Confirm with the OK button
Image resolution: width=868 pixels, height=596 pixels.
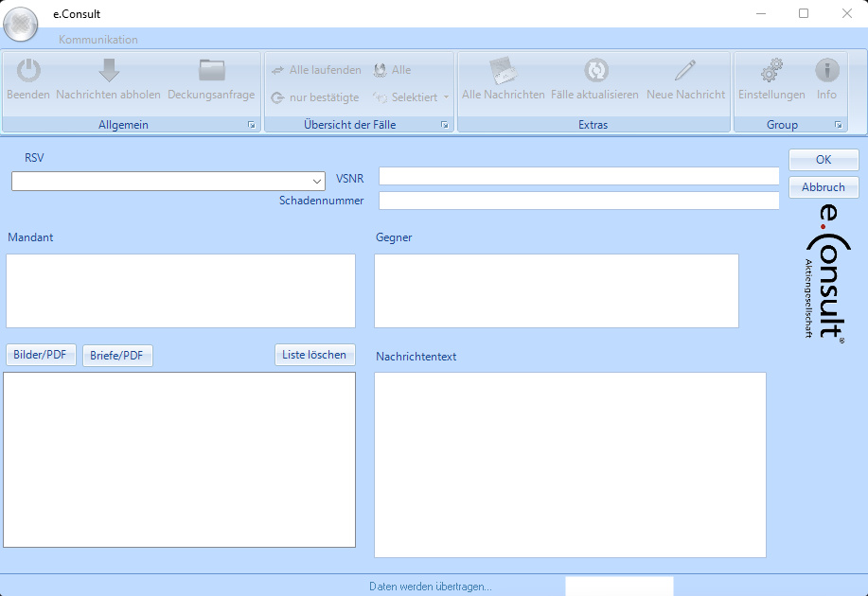tap(824, 160)
